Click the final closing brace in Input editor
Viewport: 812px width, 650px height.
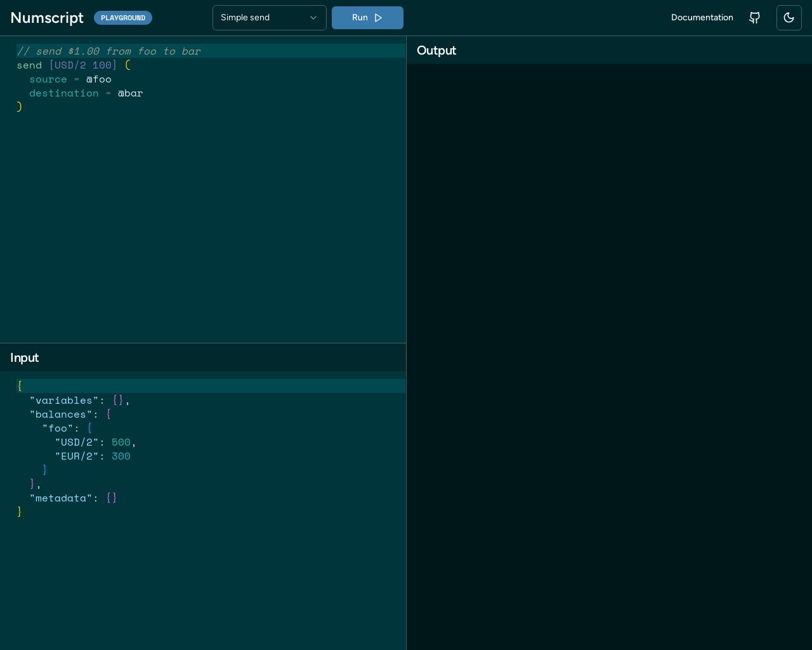pos(20,512)
